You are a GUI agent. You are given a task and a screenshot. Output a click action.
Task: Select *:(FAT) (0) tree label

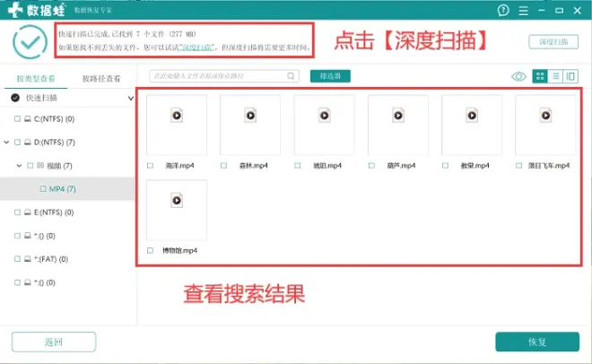[x=51, y=259]
